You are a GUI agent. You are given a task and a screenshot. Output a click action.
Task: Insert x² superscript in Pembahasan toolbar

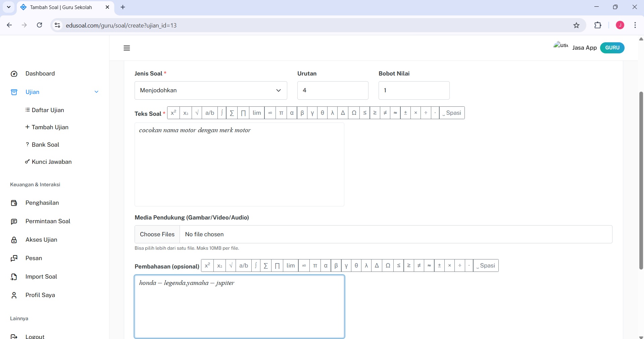point(207,265)
